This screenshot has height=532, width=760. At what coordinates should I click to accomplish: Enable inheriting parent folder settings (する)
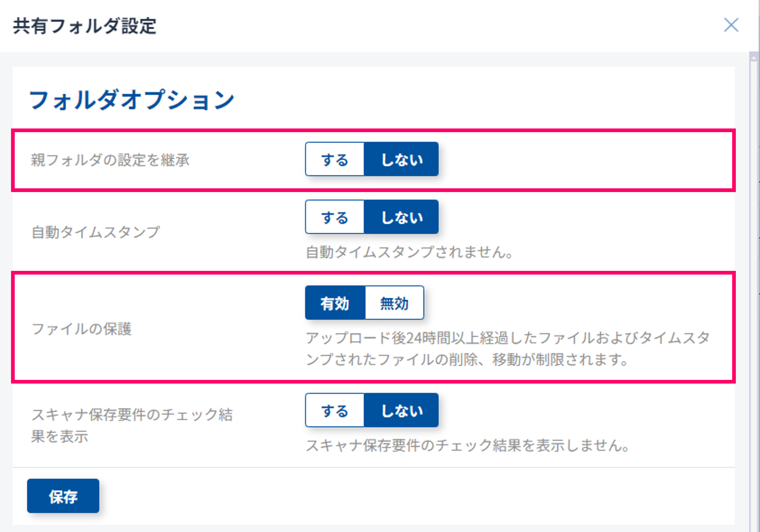click(x=335, y=159)
